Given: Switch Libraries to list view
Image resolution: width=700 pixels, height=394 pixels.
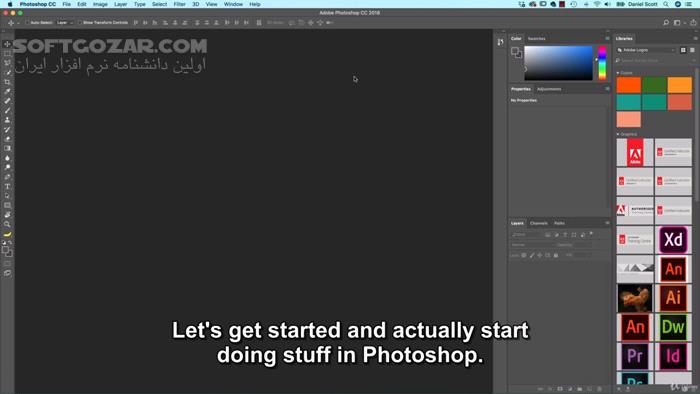Looking at the screenshot, I should [692, 50].
